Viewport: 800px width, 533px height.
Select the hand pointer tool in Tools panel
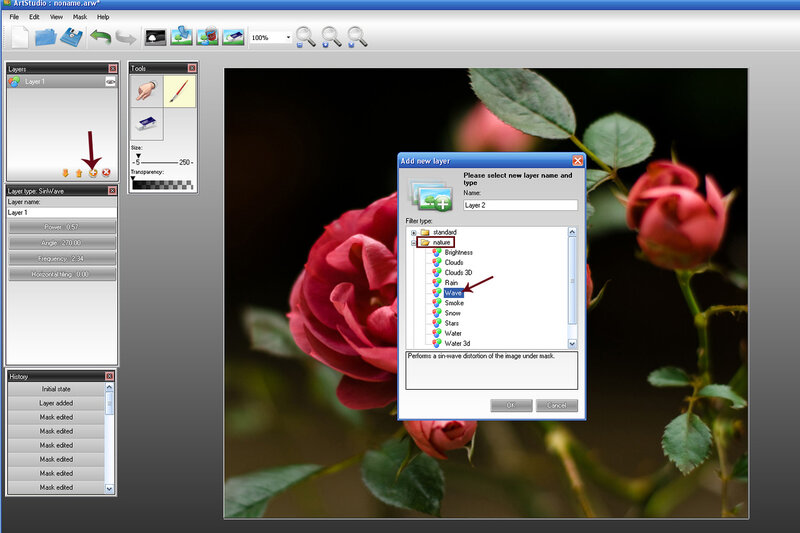click(147, 91)
